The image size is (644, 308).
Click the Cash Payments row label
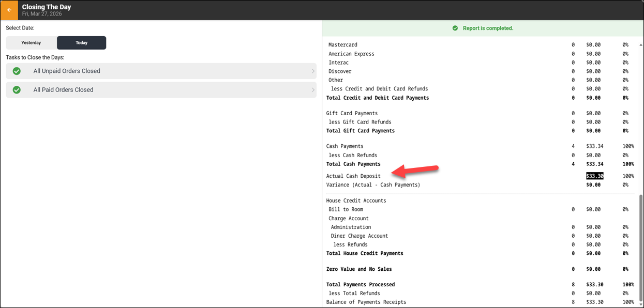point(345,146)
